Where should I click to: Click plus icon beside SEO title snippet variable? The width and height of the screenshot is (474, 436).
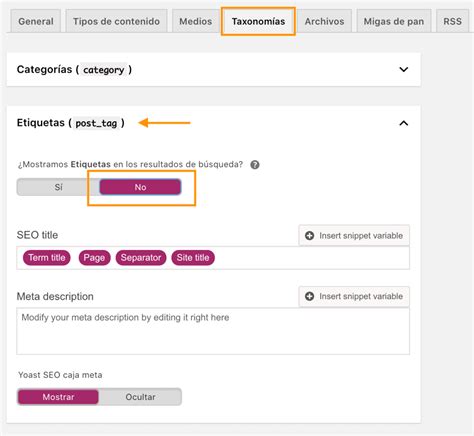310,236
